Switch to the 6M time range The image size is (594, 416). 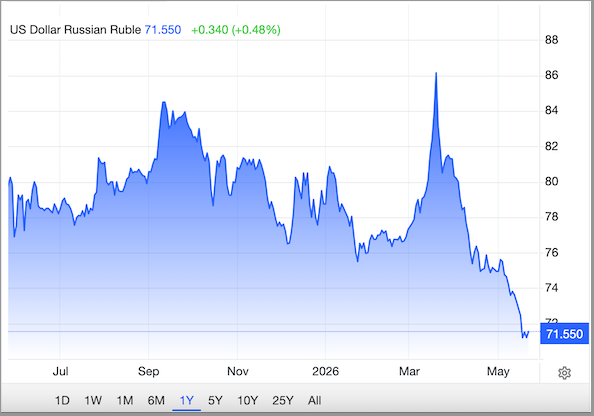(x=156, y=400)
